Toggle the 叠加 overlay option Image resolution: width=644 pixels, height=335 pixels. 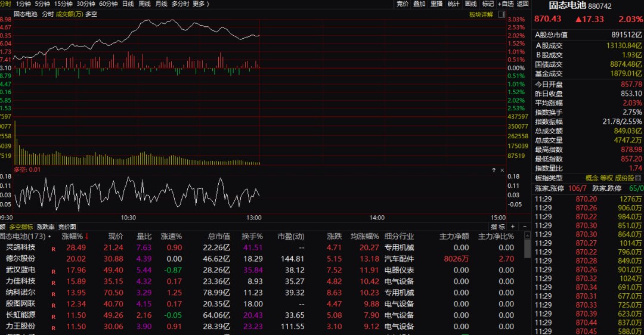coord(419,4)
